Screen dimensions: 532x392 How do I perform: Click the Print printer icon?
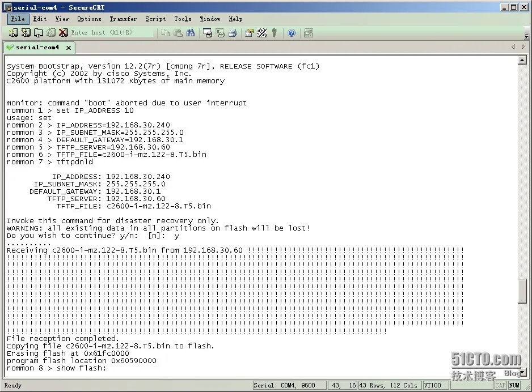(233, 33)
